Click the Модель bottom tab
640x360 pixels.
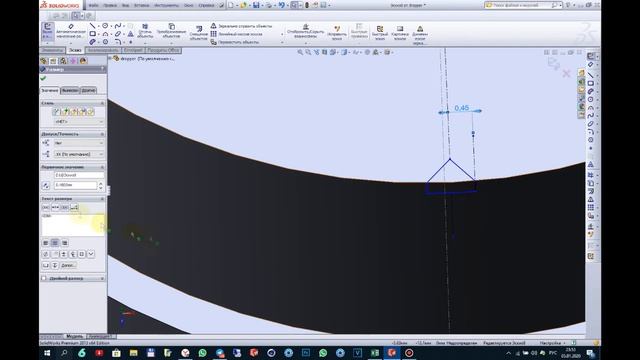coord(74,337)
